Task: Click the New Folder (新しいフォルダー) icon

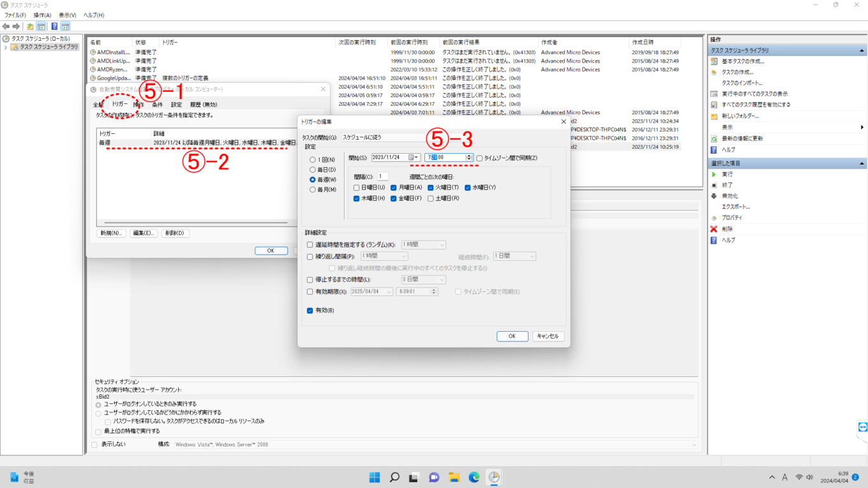Action: 714,116
